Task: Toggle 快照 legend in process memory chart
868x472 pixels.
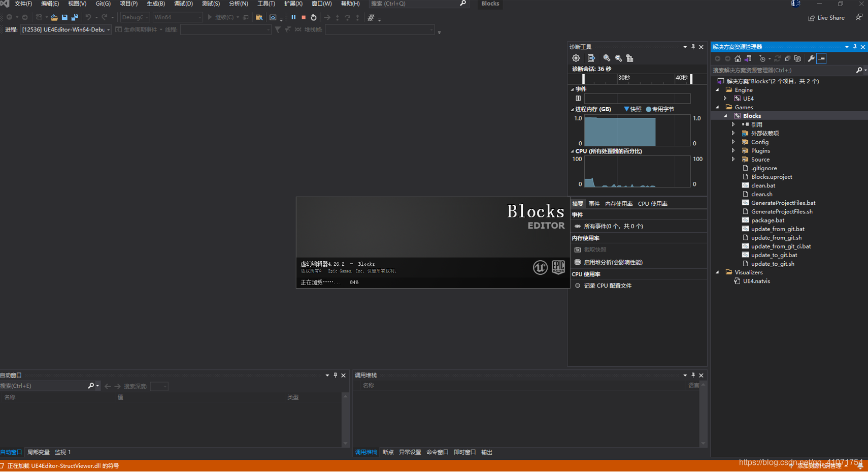Action: pos(633,109)
